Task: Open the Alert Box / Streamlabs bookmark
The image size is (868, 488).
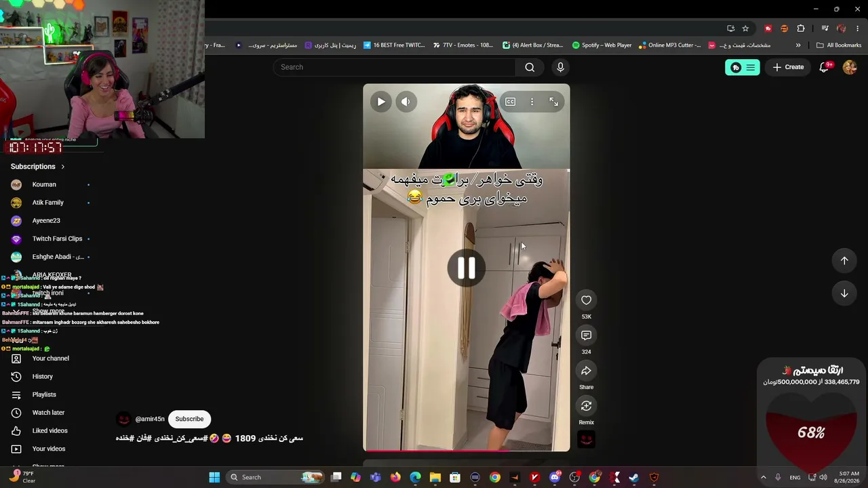Action: (532, 45)
